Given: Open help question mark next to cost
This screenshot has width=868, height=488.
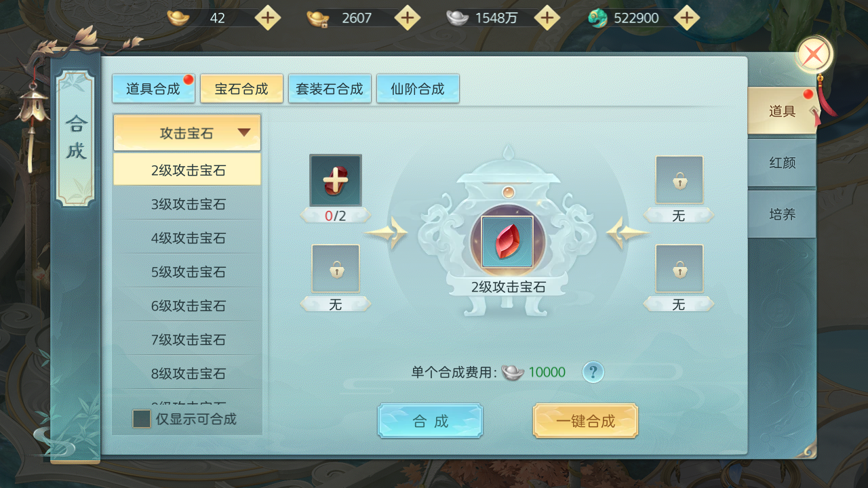Looking at the screenshot, I should click(x=593, y=371).
